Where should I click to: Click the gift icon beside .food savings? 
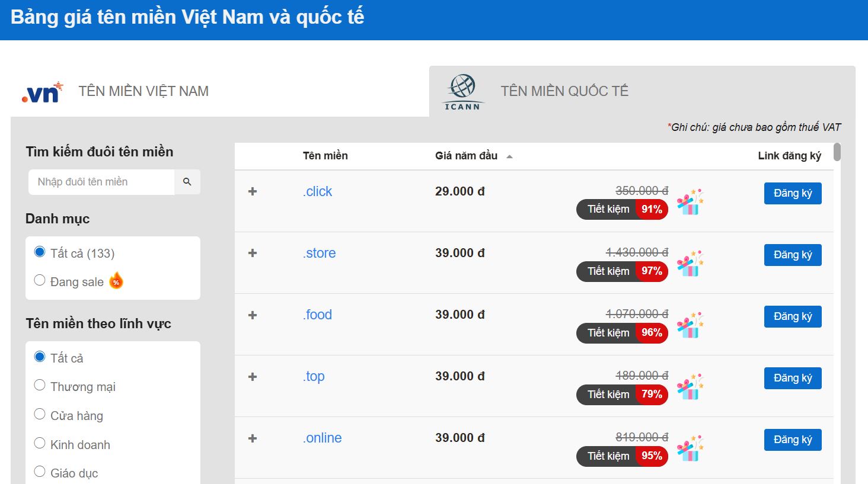tap(690, 325)
